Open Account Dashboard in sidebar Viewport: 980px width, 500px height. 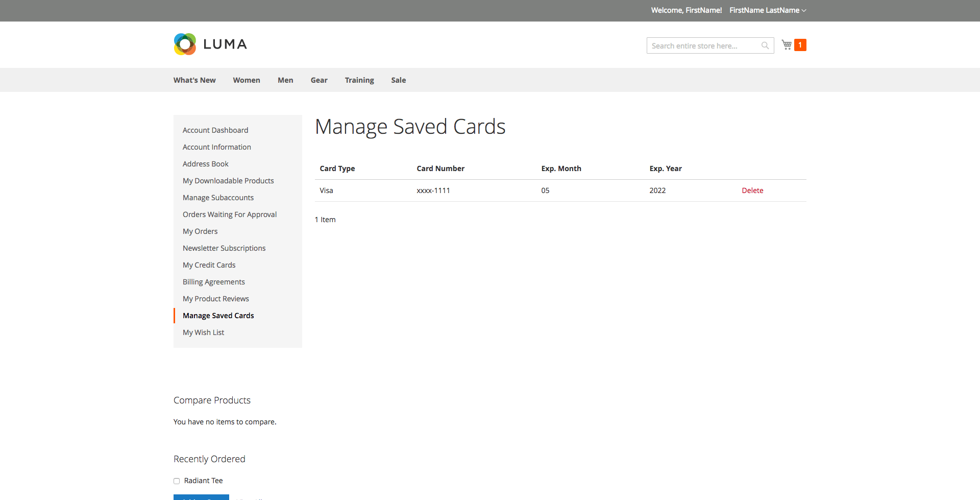(x=215, y=130)
